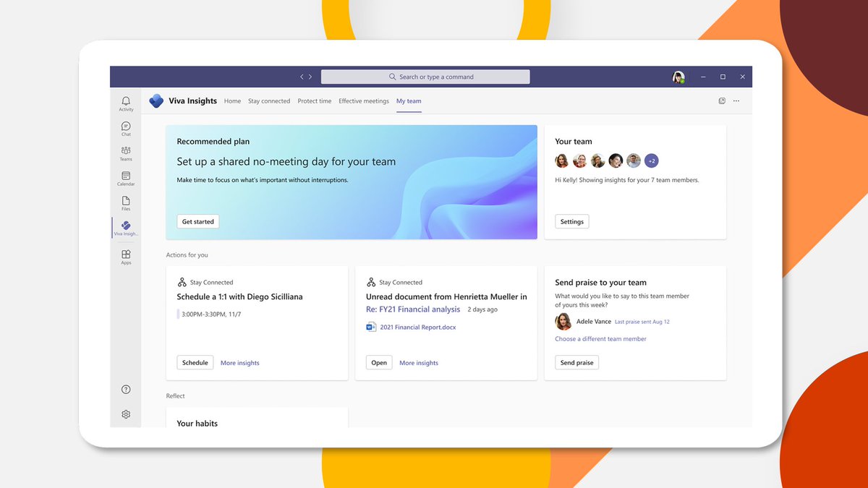Minimize the Teams window
868x488 pixels.
coord(702,77)
